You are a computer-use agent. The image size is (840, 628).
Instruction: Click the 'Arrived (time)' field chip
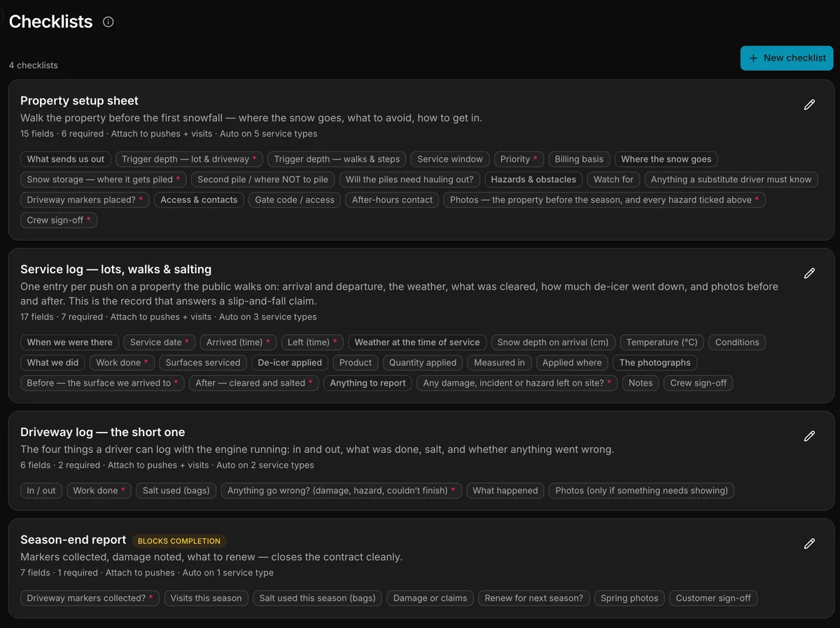238,342
